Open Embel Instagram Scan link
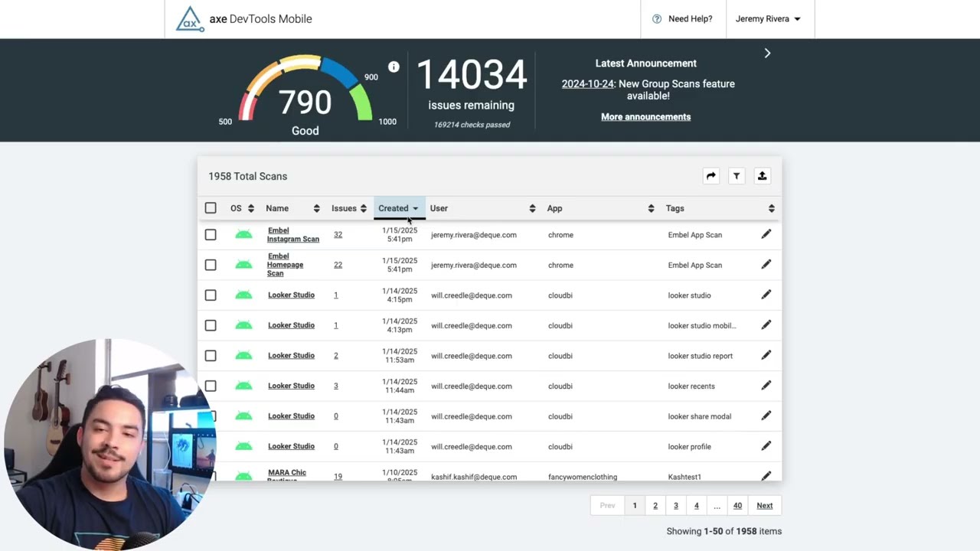This screenshot has height=551, width=980. (x=293, y=235)
